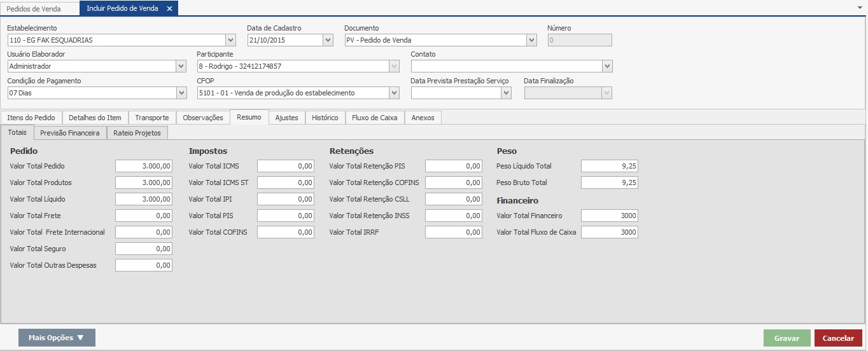Open the Transporte tab
This screenshot has height=351, width=868.
coord(152,118)
